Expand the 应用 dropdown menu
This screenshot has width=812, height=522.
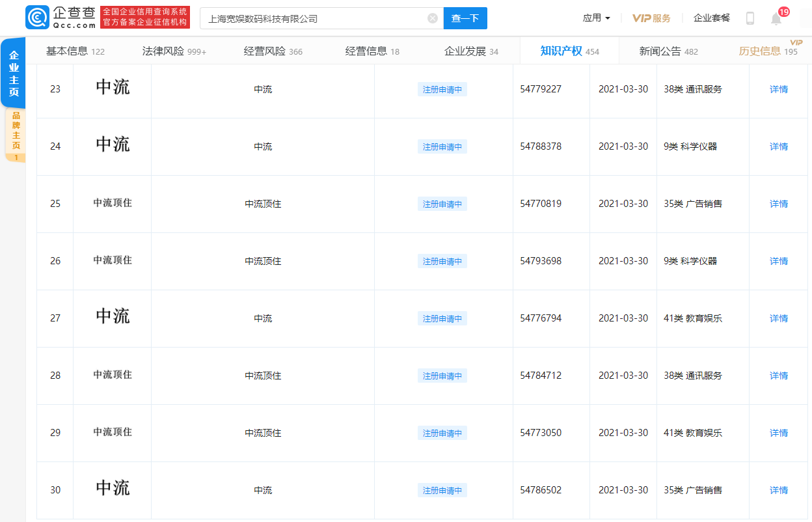click(595, 18)
